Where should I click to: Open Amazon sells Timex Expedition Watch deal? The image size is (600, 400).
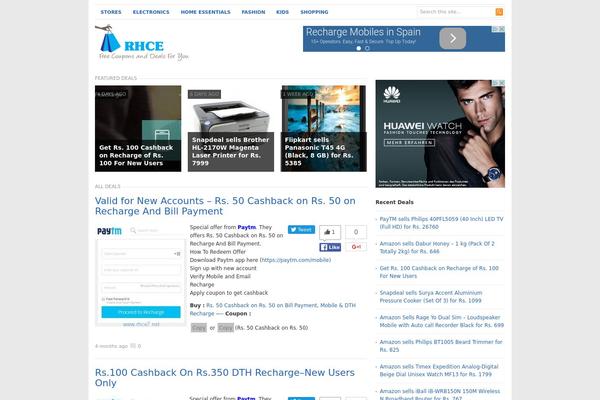(x=439, y=370)
